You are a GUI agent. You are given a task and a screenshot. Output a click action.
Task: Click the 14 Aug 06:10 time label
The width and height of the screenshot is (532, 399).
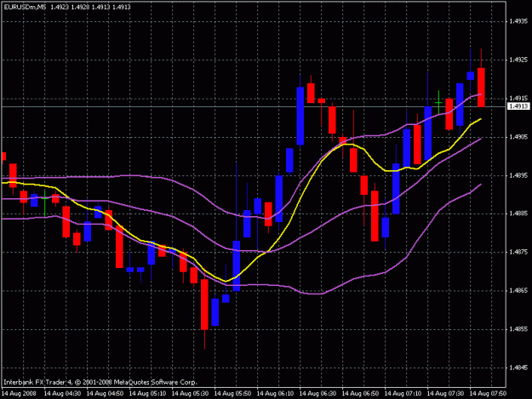[x=275, y=394]
